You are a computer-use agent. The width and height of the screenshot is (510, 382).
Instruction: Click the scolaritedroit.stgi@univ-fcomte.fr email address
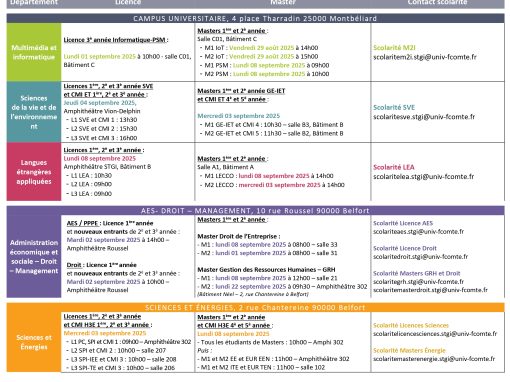[x=420, y=257]
